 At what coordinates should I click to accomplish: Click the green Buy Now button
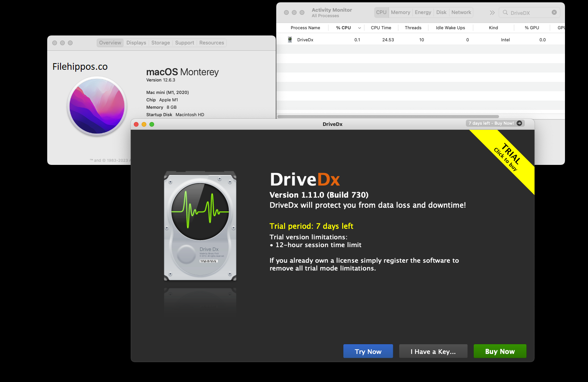(x=500, y=351)
